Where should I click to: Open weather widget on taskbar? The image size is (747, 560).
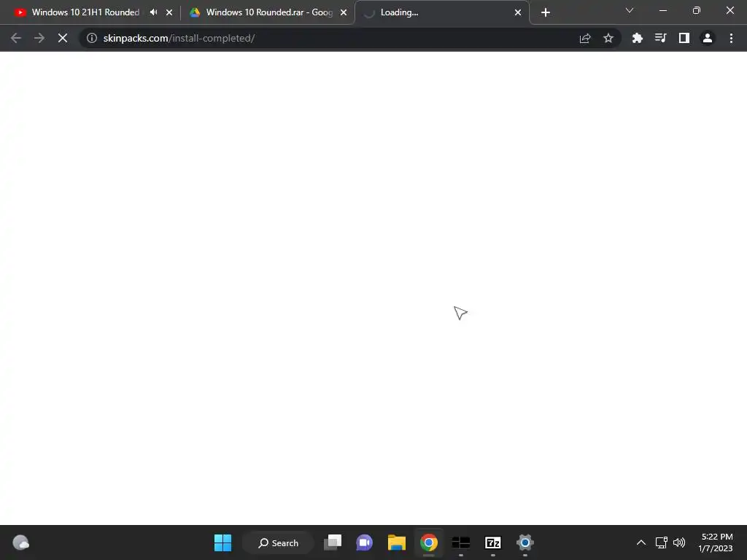(x=20, y=542)
